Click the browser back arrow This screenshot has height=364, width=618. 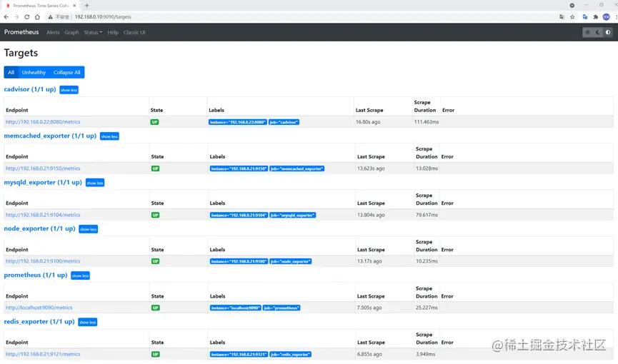coord(6,17)
